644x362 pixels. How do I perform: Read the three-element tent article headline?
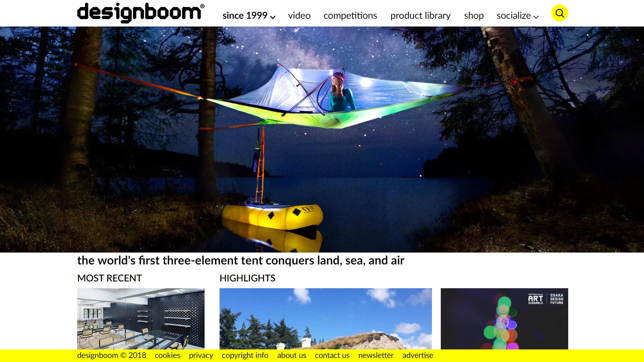pos(241,260)
